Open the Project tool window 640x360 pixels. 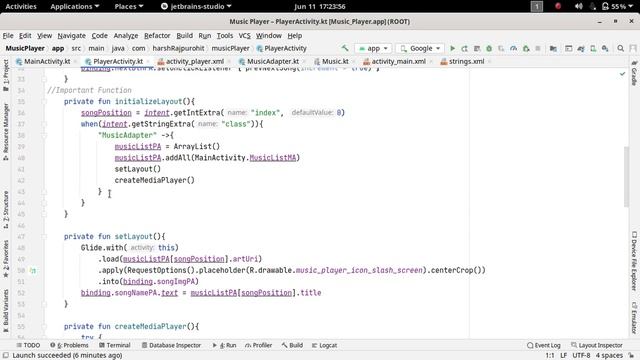(6, 75)
